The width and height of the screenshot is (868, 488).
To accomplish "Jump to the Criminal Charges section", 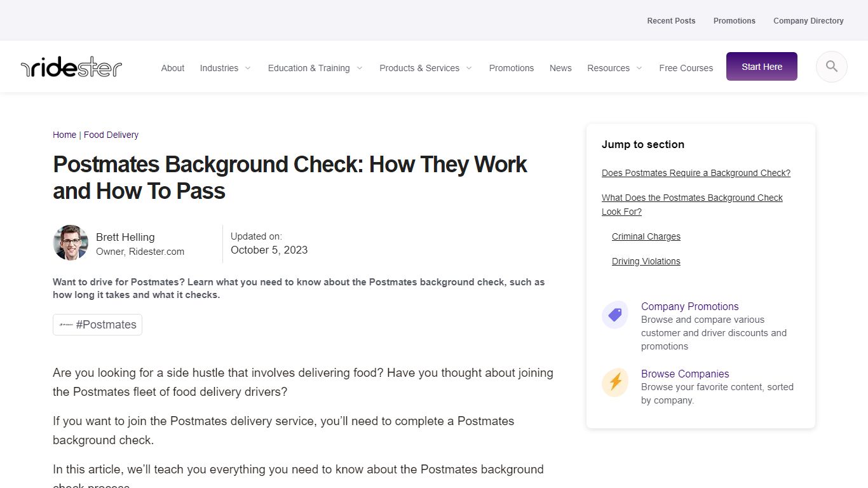I will pos(646,236).
